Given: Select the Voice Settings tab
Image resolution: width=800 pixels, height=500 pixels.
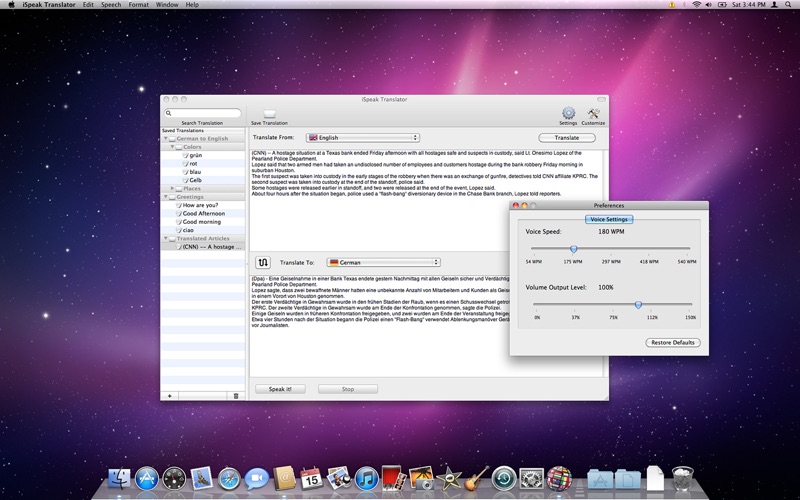Looking at the screenshot, I should click(609, 219).
